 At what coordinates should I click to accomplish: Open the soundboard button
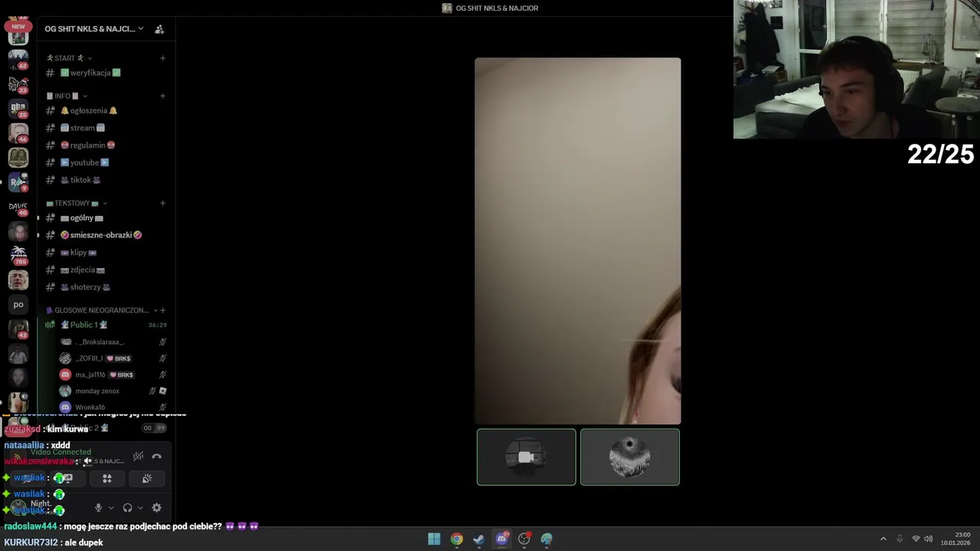(x=147, y=478)
